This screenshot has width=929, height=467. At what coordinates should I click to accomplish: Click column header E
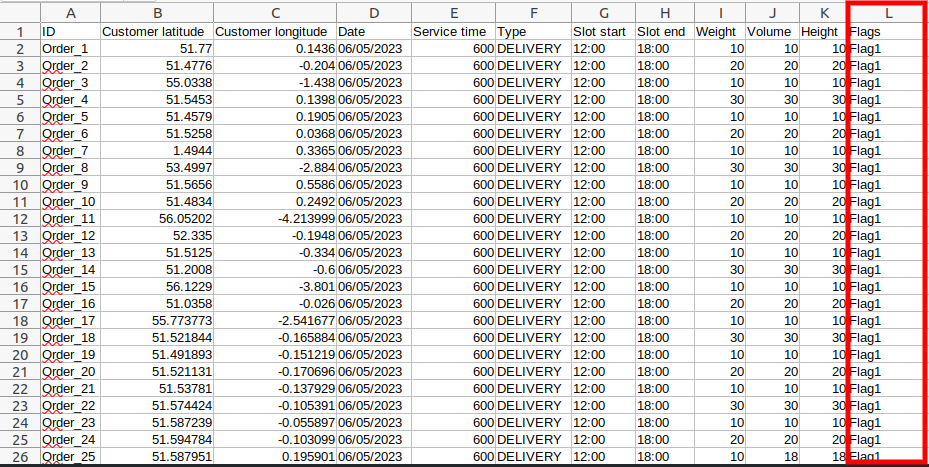click(452, 13)
